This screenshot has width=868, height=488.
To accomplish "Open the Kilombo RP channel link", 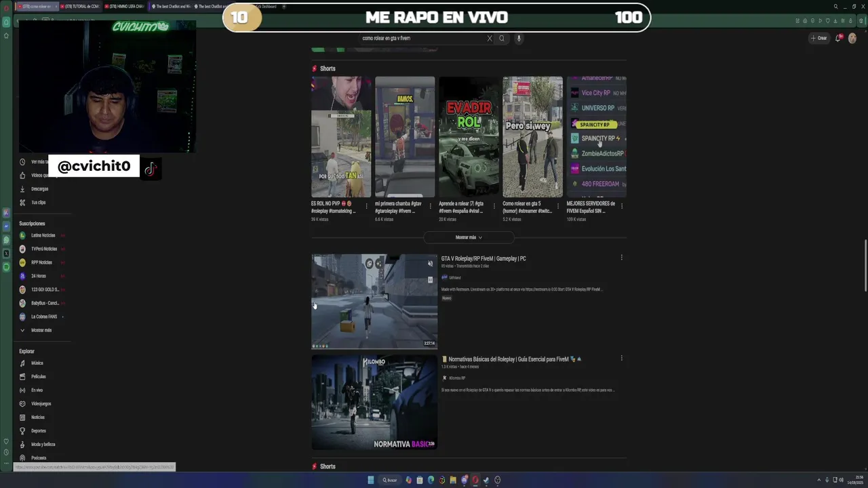I will 457,378.
